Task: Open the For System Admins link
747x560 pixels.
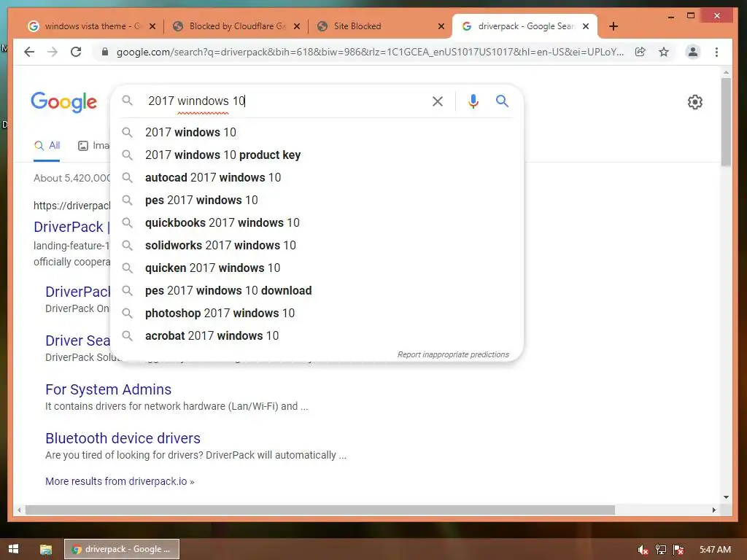Action: (108, 389)
